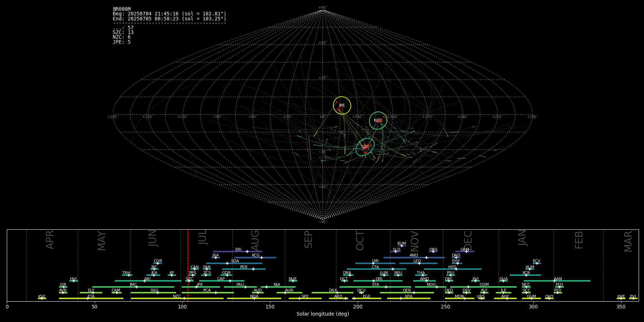Select the GEM shower bar in the timeline

[465, 252]
